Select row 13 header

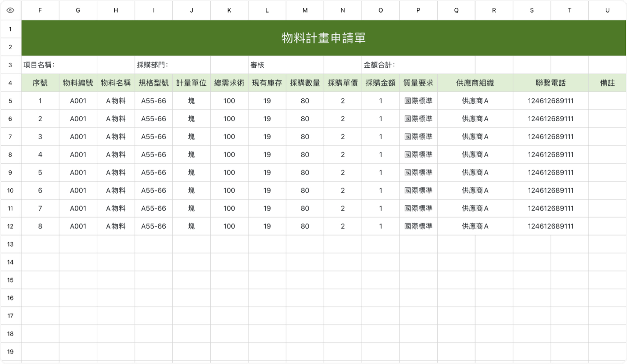point(10,244)
